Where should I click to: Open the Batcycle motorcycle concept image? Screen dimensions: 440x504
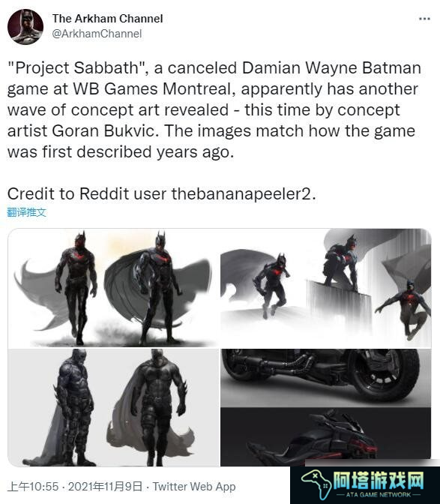[325, 378]
